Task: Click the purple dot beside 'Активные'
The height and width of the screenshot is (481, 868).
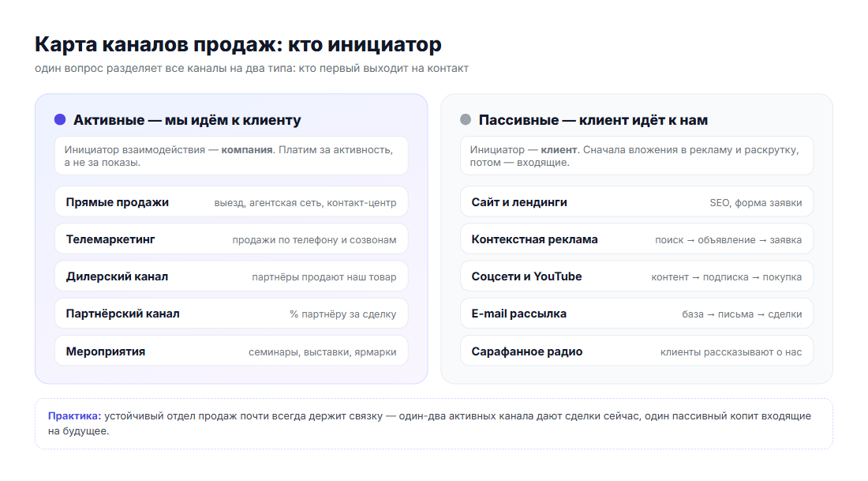Action: click(x=60, y=120)
